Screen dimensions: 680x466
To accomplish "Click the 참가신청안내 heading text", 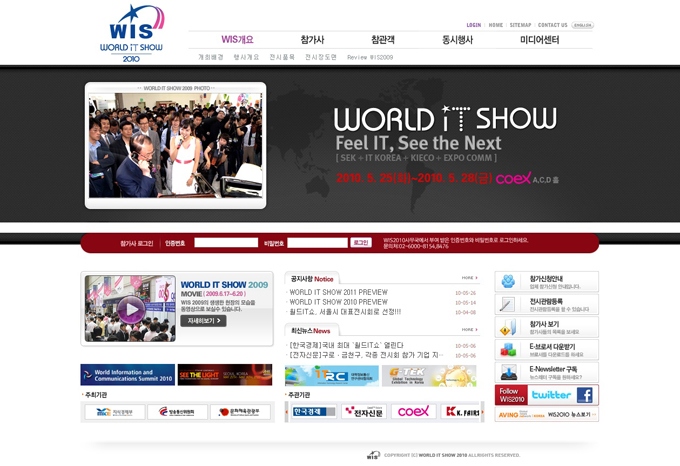I will coord(546,279).
